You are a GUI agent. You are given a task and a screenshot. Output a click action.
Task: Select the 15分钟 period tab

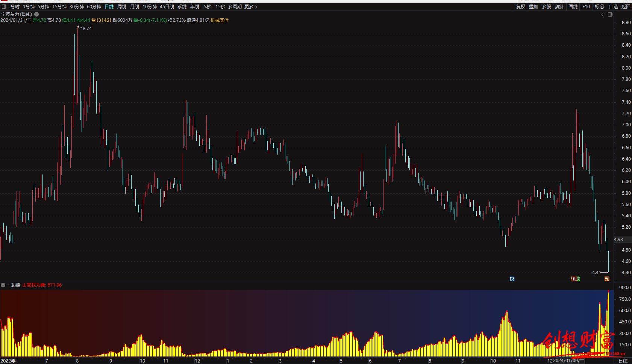pyautogui.click(x=59, y=7)
